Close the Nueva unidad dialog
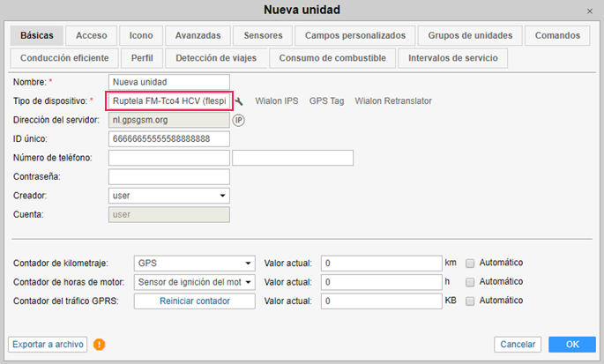 coord(590,11)
